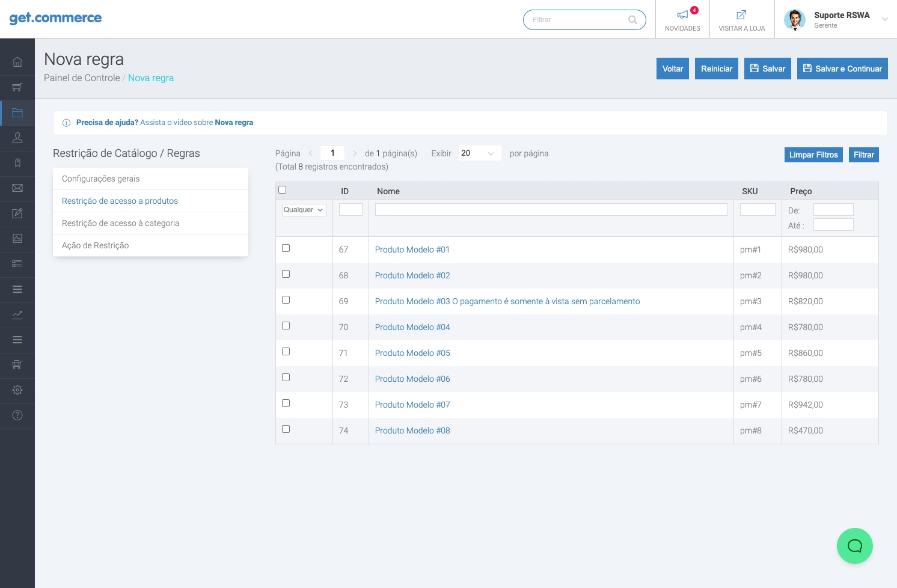Toggle the select-all checkbox in the table header

pyautogui.click(x=283, y=190)
